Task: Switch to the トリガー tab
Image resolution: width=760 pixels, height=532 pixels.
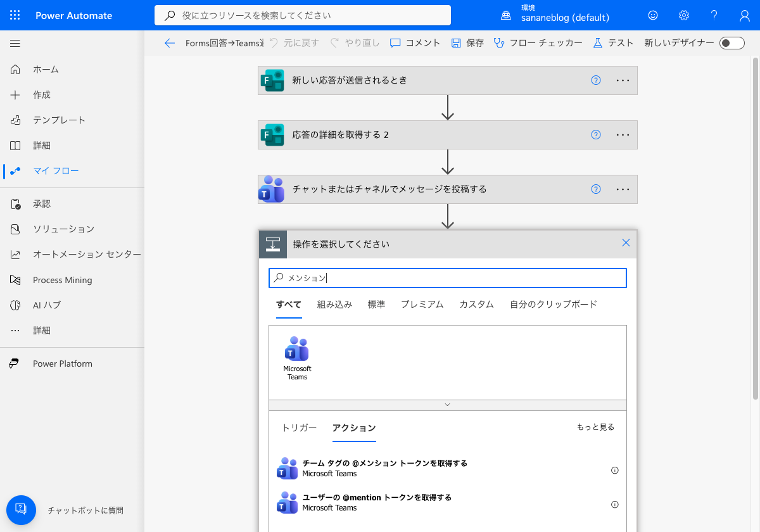Action: tap(299, 428)
